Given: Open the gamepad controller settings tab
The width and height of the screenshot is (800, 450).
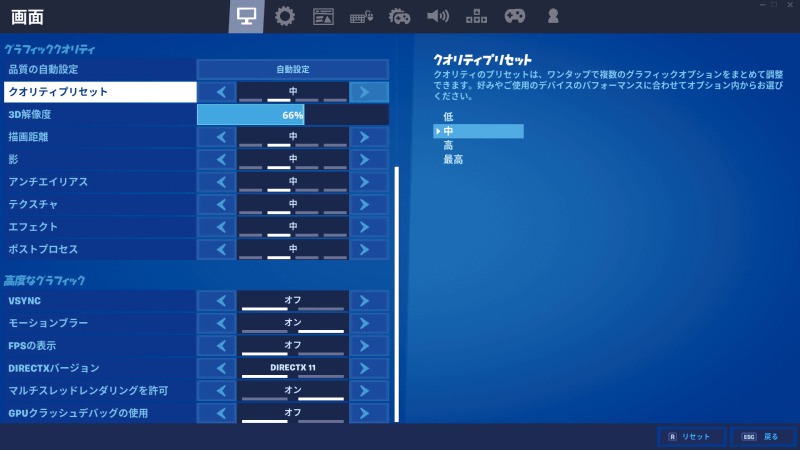Looking at the screenshot, I should click(x=514, y=16).
